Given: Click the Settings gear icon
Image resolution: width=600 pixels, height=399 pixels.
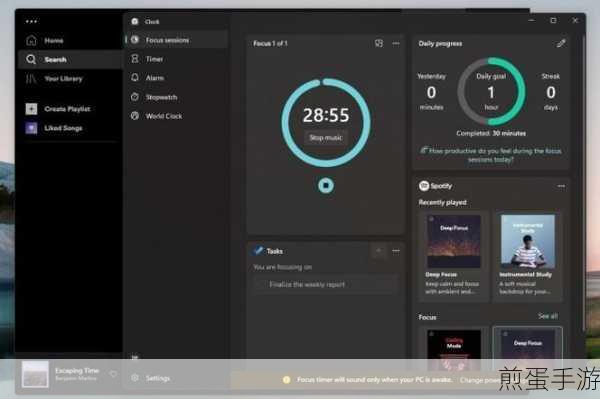Looking at the screenshot, I should coord(135,378).
